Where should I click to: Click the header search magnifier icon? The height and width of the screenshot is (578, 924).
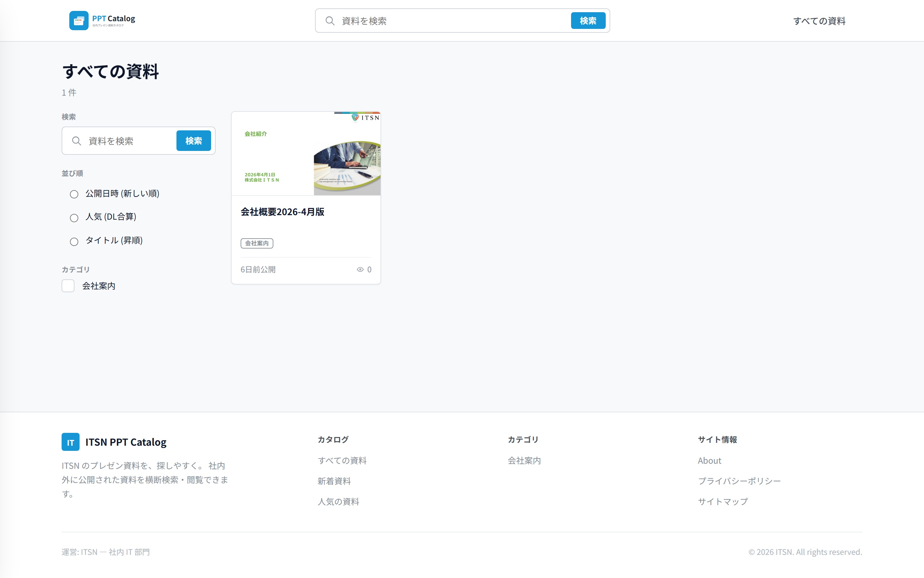click(x=330, y=21)
